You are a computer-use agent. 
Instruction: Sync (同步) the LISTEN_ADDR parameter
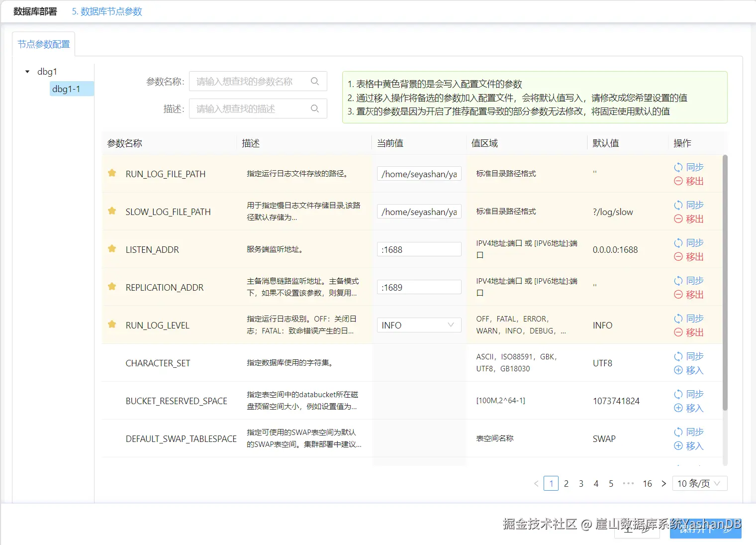click(689, 243)
